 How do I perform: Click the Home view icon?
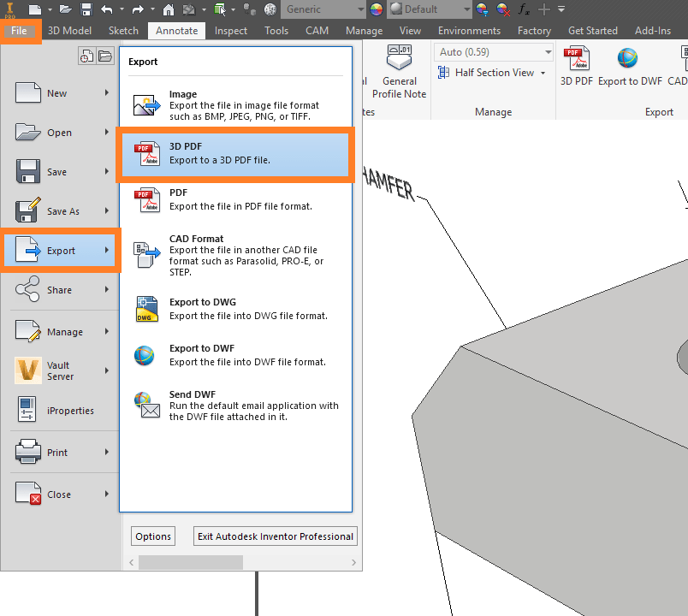pos(169,9)
